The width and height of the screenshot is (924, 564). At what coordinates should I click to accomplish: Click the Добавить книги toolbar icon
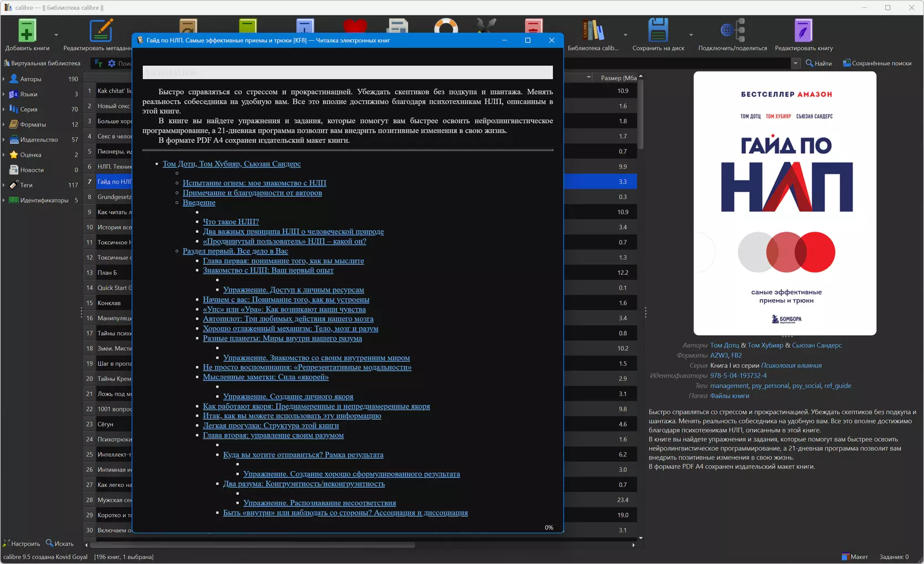pyautogui.click(x=27, y=31)
